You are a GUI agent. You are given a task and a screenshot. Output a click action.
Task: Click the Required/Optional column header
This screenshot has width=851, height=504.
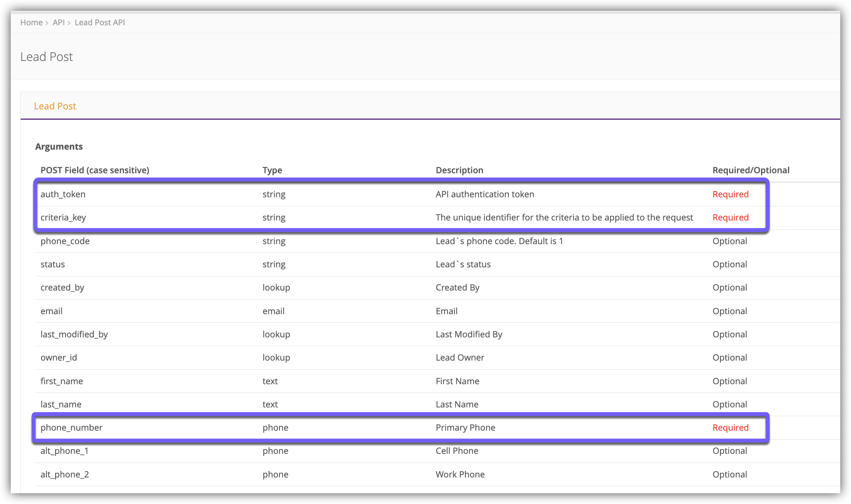pos(751,170)
